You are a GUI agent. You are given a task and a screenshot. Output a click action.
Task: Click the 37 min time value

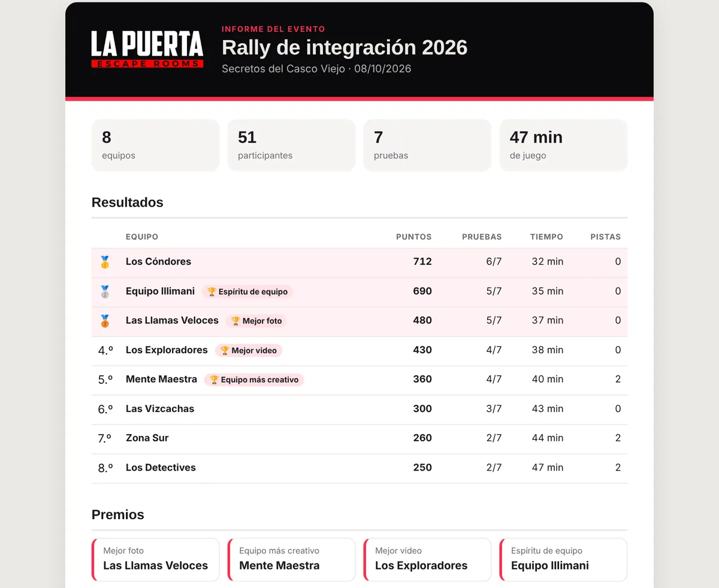click(x=548, y=320)
